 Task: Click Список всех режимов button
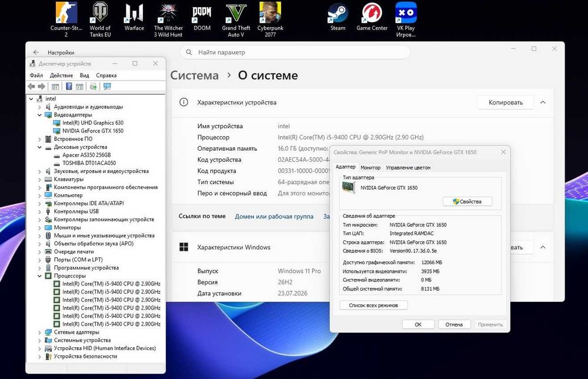[373, 305]
